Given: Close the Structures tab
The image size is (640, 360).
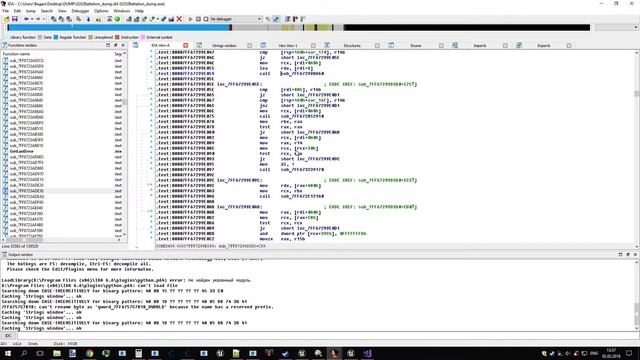Looking at the screenshot, I should [x=377, y=45].
